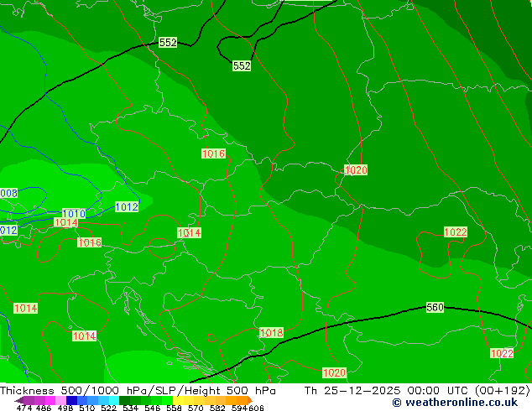Select the dark green 534 legend swatch
This screenshot has width=532, height=411.
click(x=124, y=400)
